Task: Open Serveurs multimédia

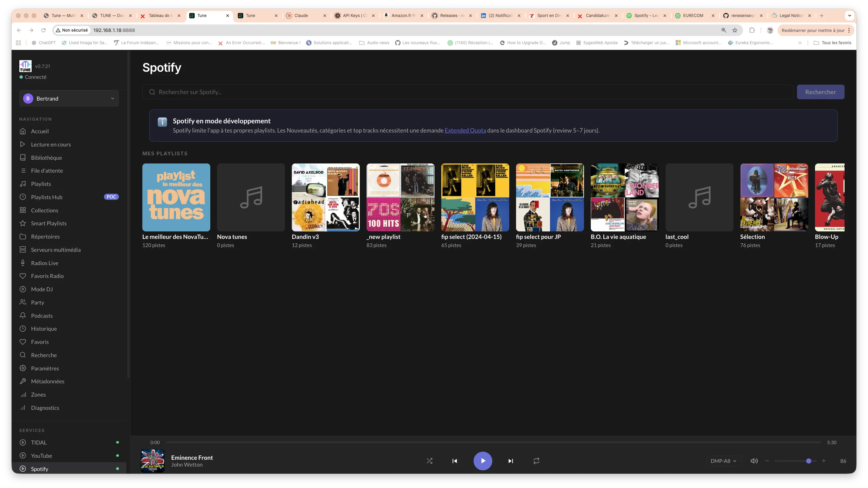Action: tap(69, 250)
